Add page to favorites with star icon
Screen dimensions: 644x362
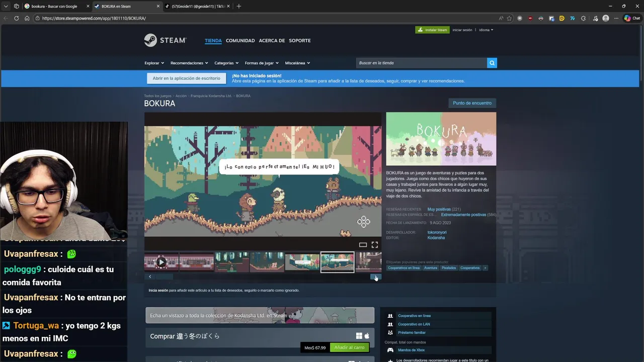click(509, 18)
